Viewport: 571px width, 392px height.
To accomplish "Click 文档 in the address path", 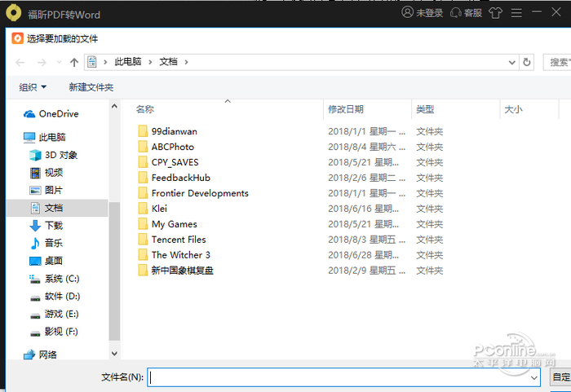I will click(168, 61).
